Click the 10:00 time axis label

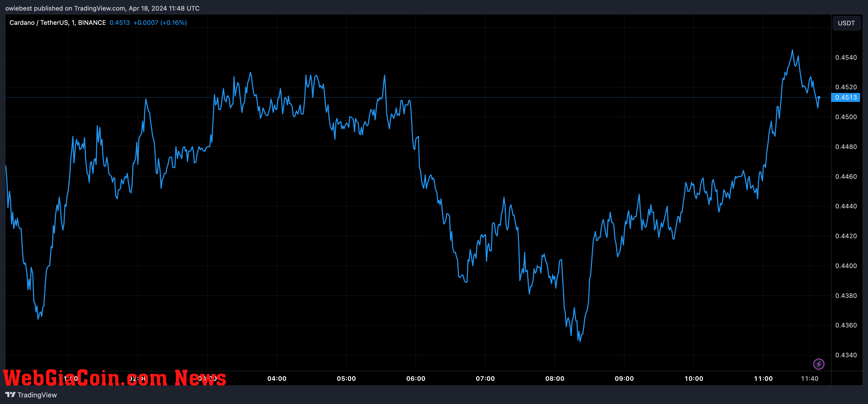(x=694, y=378)
